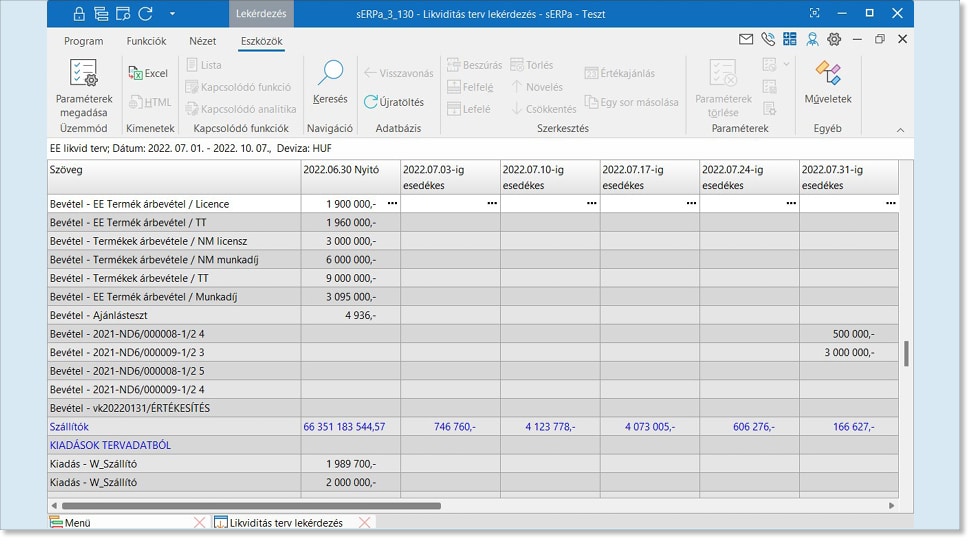Open the Program menu tab
The image size is (980, 550).
pyautogui.click(x=83, y=41)
